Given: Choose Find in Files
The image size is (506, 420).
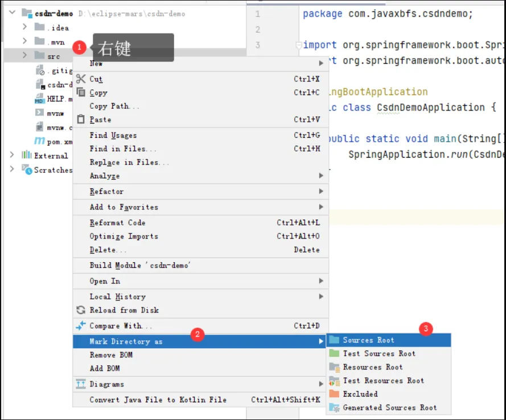Looking at the screenshot, I should [201, 149].
